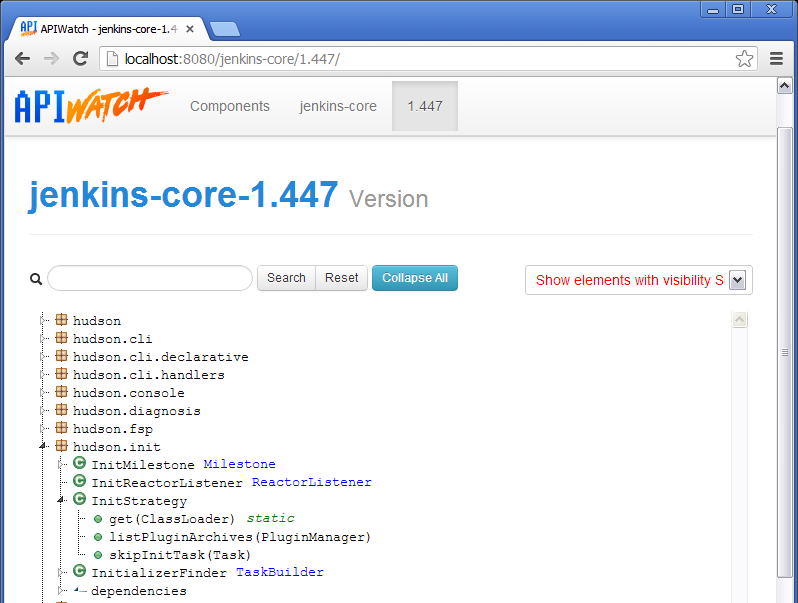The width and height of the screenshot is (798, 603).
Task: Open the jenkins-core nav item
Action: [x=338, y=106]
